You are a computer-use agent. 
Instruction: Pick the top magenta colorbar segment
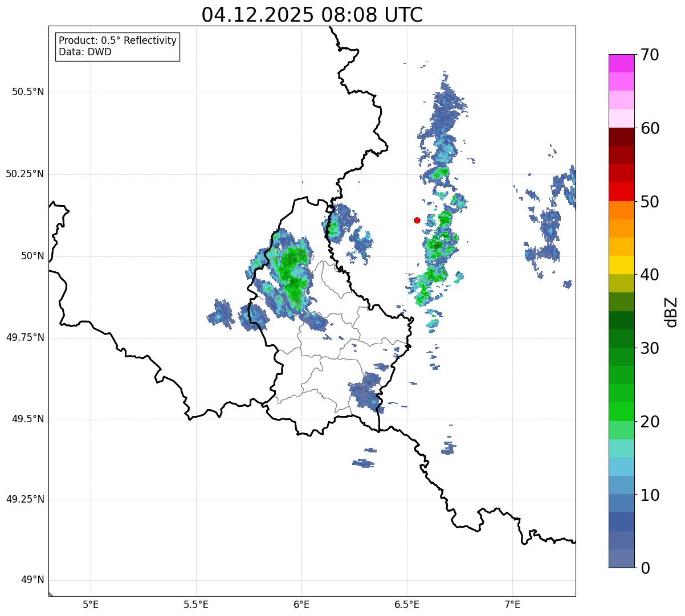[621, 63]
